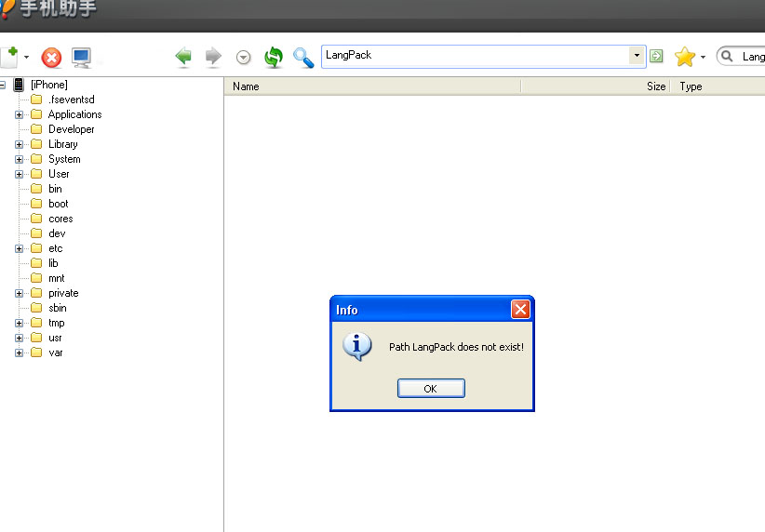Click the new file icon with green plus
This screenshot has width=765, height=532.
pyautogui.click(x=9, y=57)
